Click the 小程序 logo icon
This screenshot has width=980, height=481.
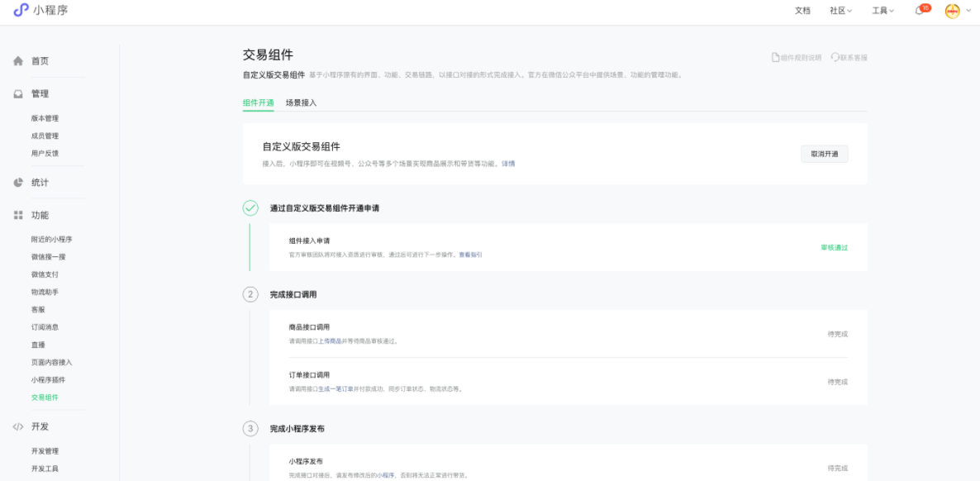tap(21, 10)
